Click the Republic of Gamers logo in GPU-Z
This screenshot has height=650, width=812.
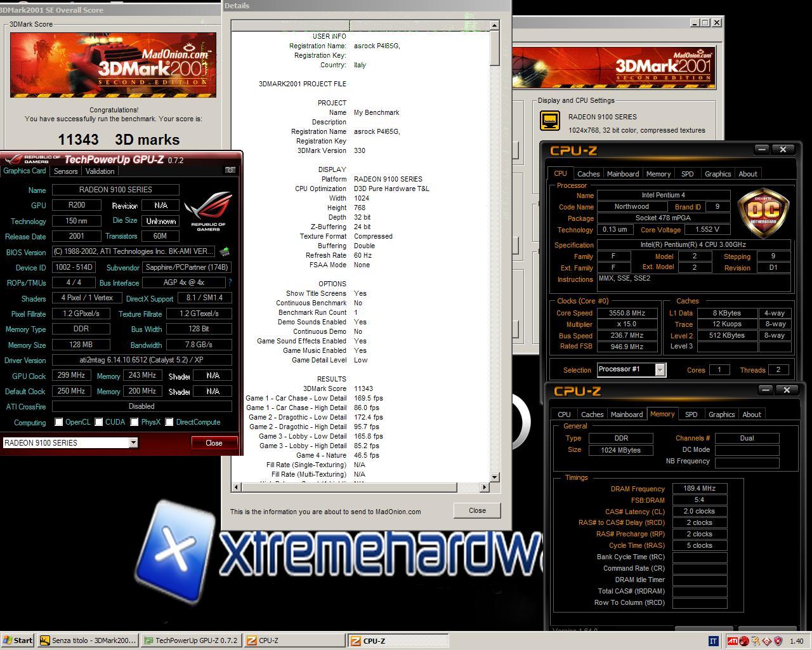(208, 211)
